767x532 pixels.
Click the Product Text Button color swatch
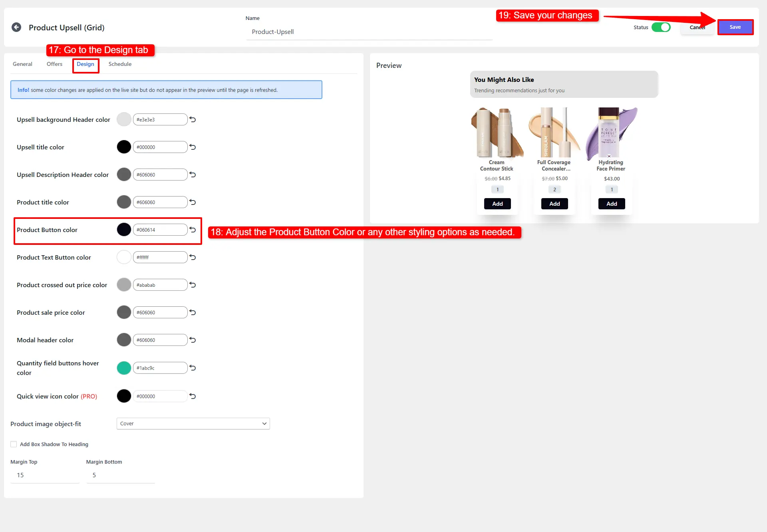124,257
